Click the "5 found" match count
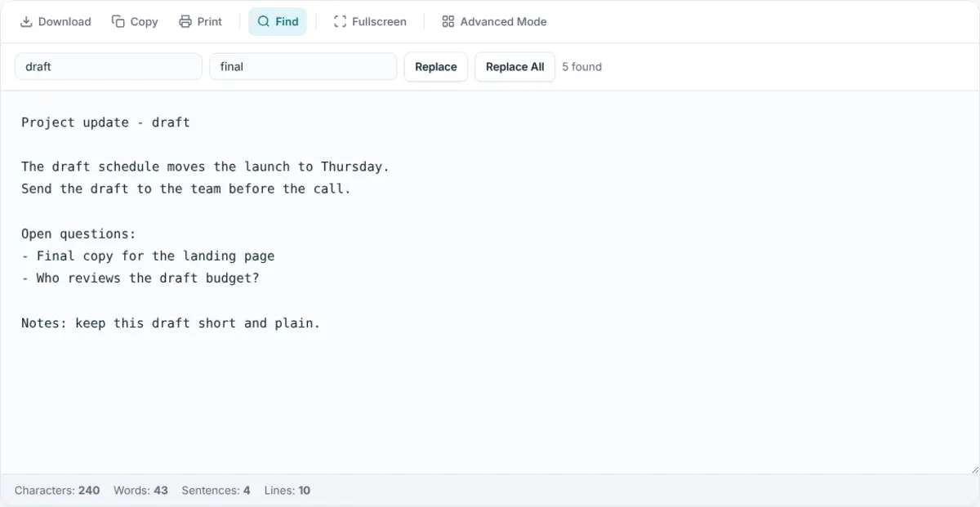The width and height of the screenshot is (980, 507). [x=581, y=67]
